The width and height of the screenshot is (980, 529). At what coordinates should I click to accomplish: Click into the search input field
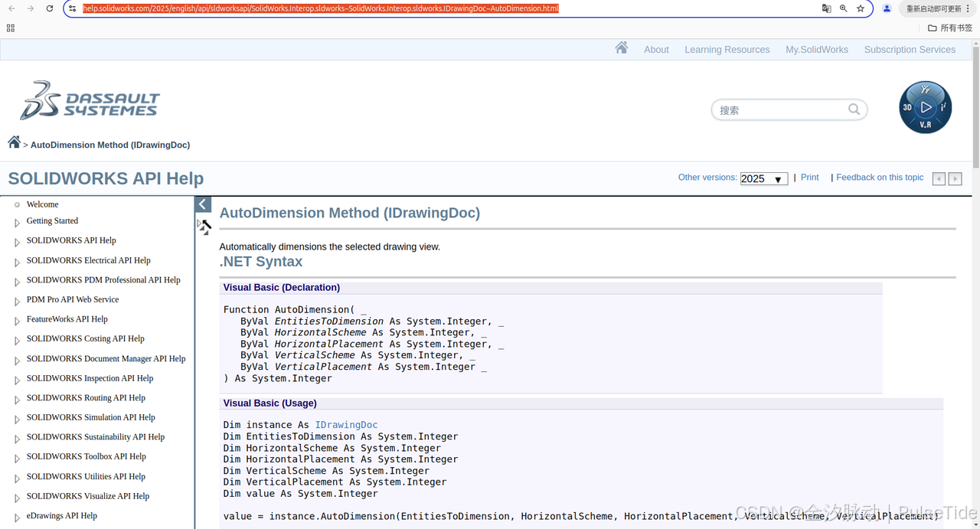[x=779, y=110]
